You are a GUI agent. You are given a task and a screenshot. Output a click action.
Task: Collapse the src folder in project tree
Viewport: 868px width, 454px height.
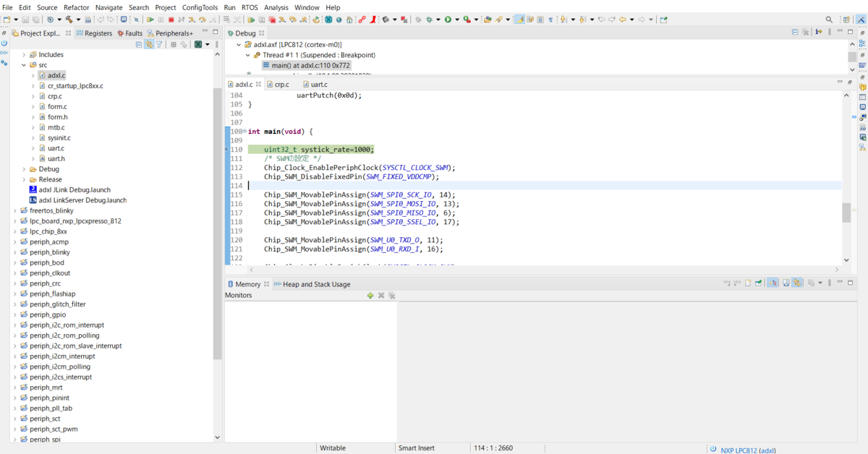pos(24,65)
